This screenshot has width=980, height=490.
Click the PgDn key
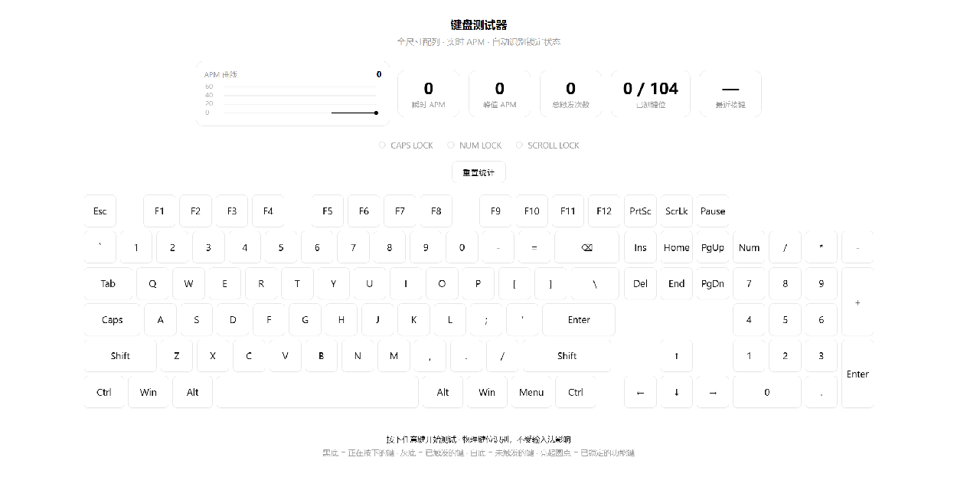click(713, 283)
